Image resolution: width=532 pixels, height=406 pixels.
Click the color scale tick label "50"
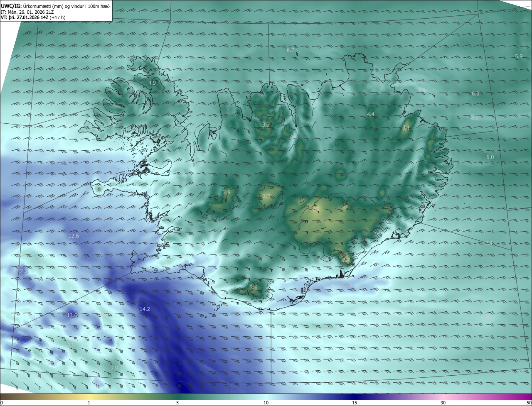click(x=529, y=403)
